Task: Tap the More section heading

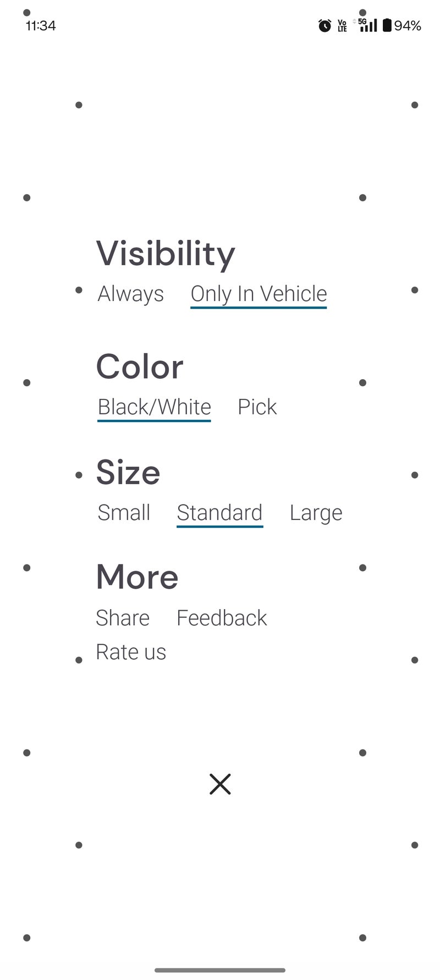Action: [137, 577]
